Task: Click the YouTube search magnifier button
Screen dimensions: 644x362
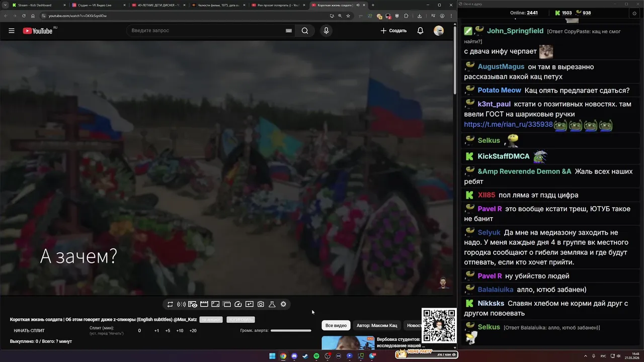Action: click(305, 31)
